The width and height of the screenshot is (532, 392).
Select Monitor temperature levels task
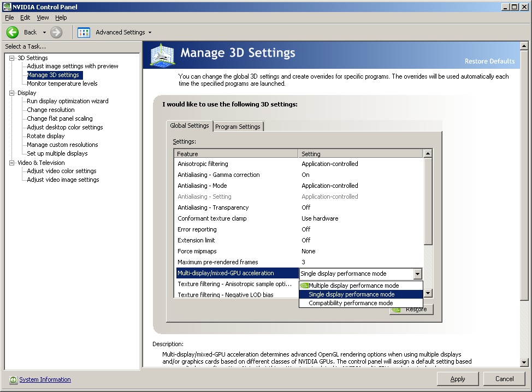click(62, 84)
